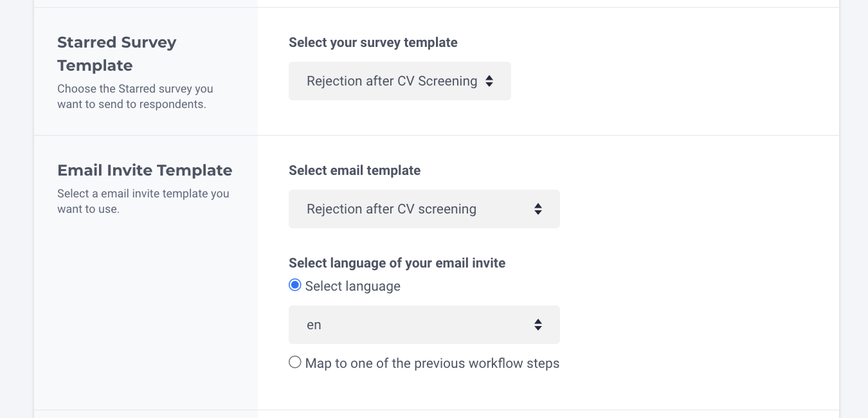The width and height of the screenshot is (868, 418).
Task: Expand the "en" language dropdown
Action: pyautogui.click(x=424, y=325)
